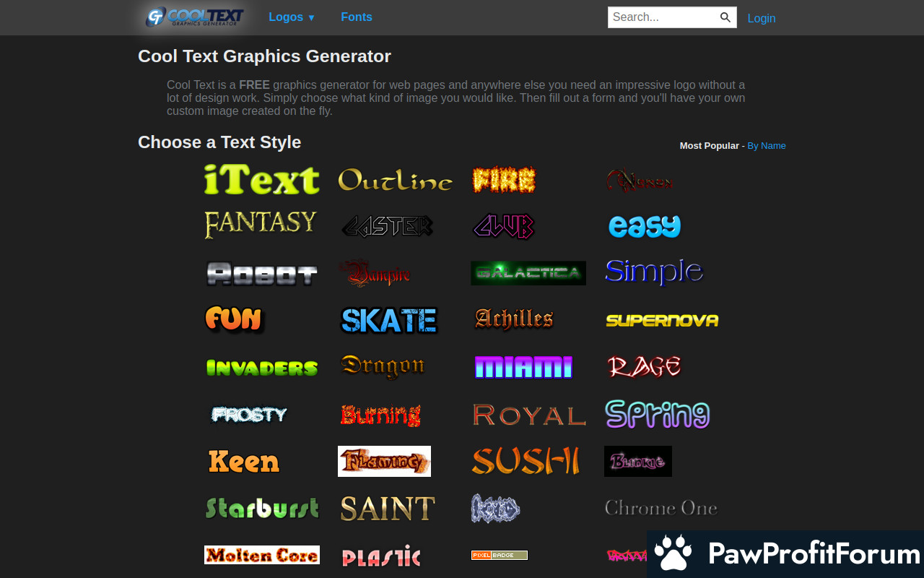
Task: Choose the Sushi text style
Action: [x=526, y=461]
